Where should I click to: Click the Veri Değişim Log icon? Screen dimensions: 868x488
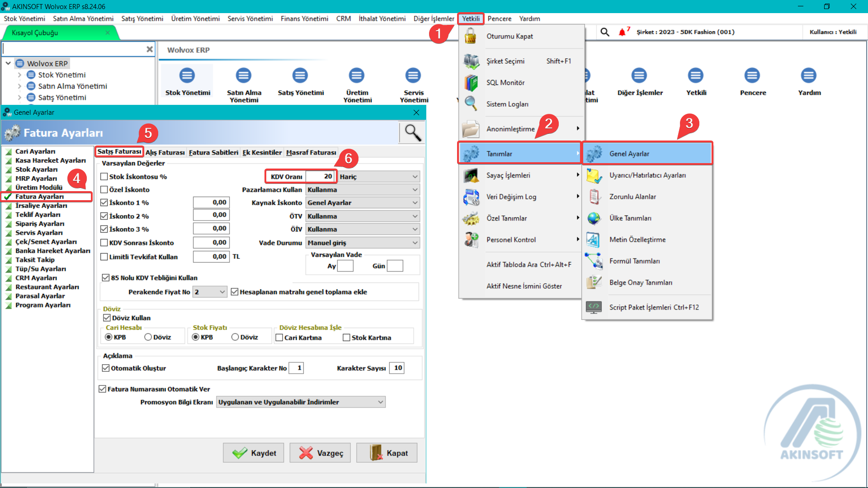click(471, 197)
